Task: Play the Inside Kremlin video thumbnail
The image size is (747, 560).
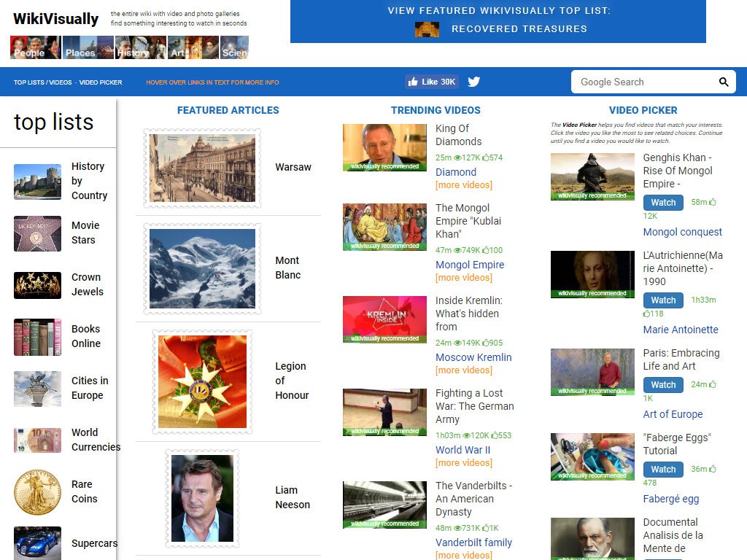Action: [x=385, y=319]
